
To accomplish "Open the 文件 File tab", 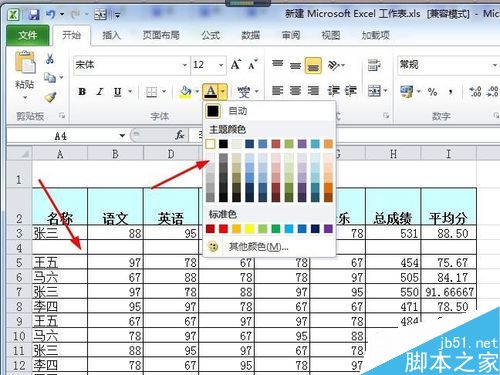I will click(x=28, y=35).
